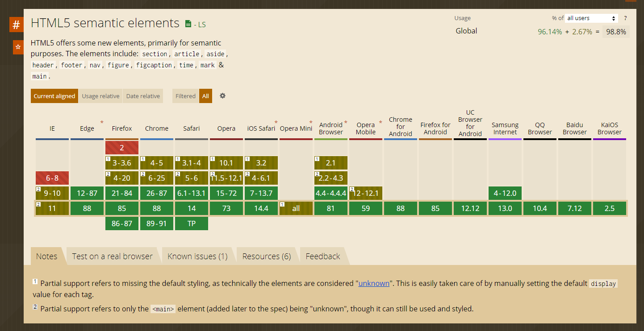The height and width of the screenshot is (331, 644).
Task: Follow the 'unknown' link in the notes
Action: point(374,283)
